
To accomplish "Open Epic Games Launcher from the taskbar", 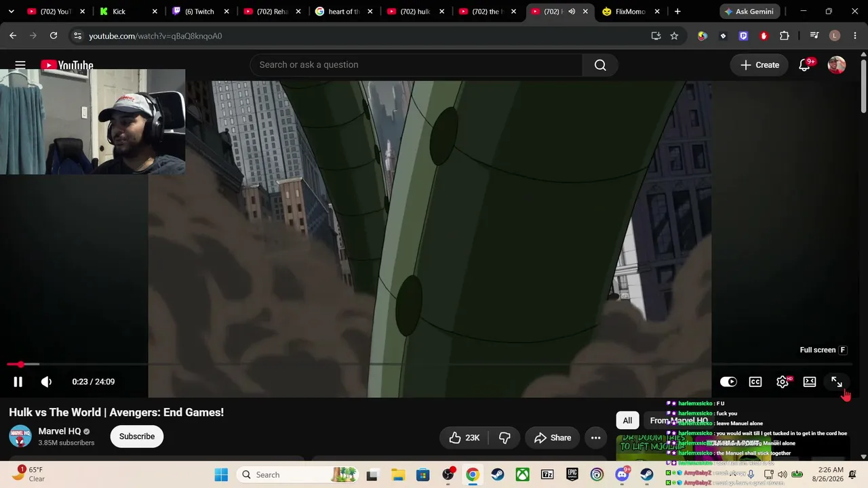I will 572,474.
